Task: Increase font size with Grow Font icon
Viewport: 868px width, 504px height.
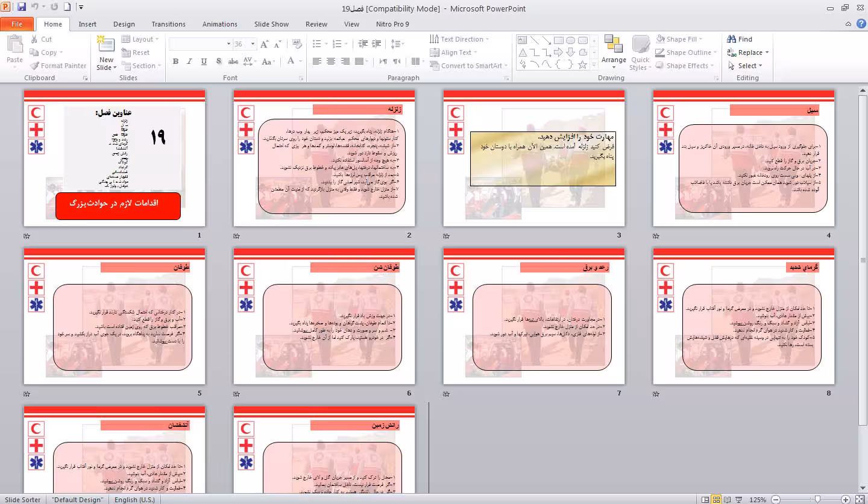Action: [264, 44]
